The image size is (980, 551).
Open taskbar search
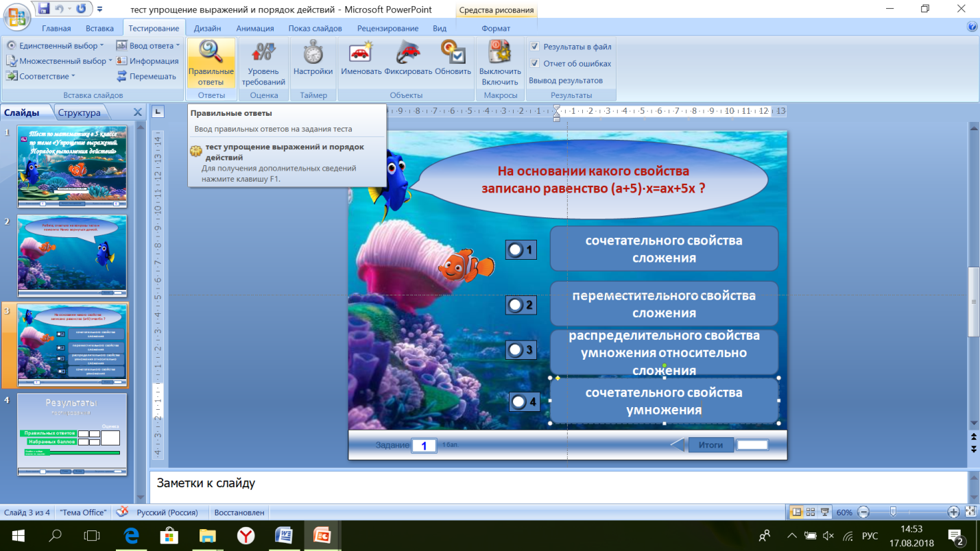click(56, 535)
